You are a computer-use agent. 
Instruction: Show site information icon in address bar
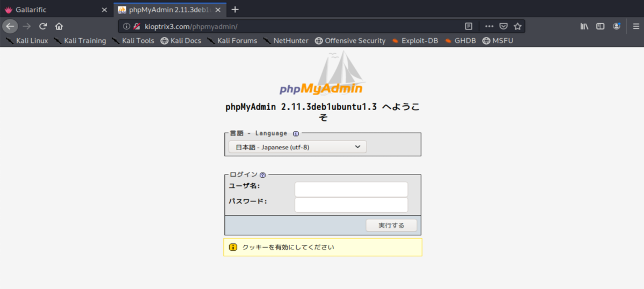tap(127, 26)
